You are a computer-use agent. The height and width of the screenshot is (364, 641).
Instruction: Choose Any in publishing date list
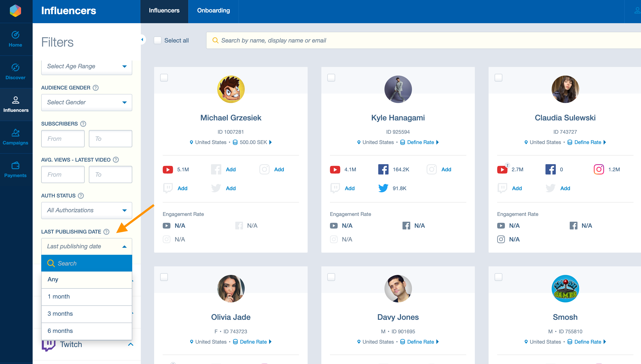tap(87, 279)
